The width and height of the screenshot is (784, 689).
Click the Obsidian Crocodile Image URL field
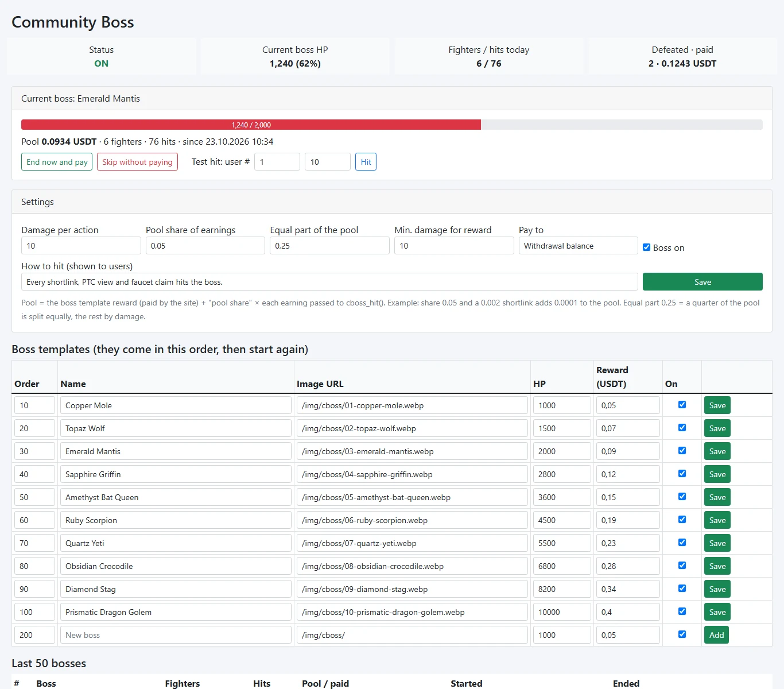pos(412,566)
